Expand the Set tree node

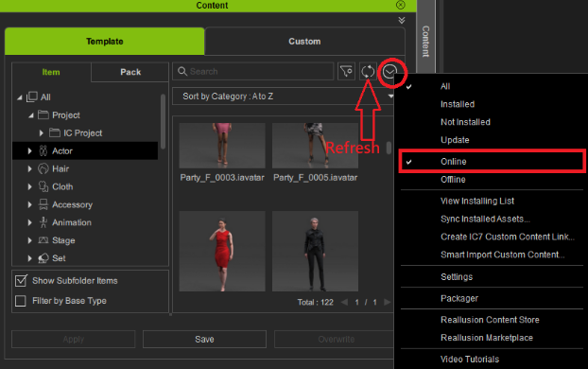[x=29, y=258]
